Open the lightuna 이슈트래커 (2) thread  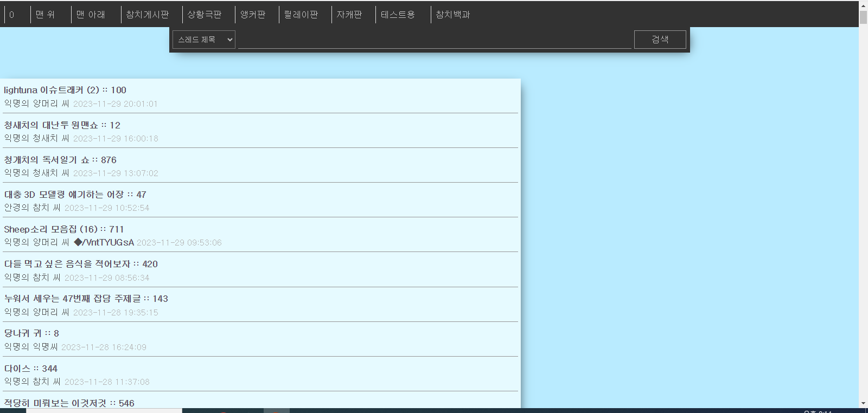(x=65, y=90)
